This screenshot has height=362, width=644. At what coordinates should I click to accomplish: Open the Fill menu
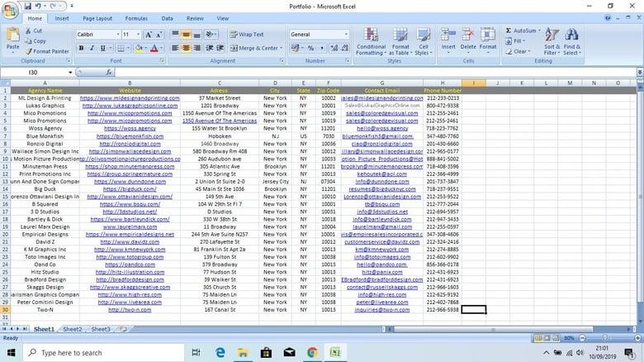point(515,41)
